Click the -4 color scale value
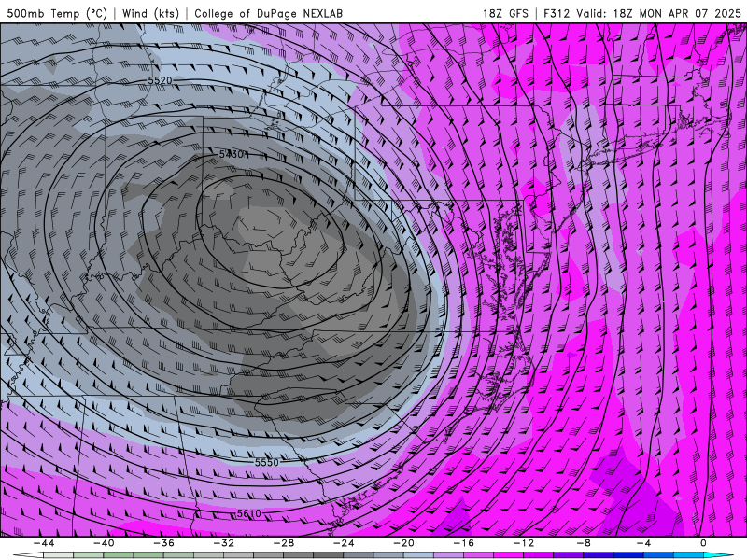 coord(644,543)
